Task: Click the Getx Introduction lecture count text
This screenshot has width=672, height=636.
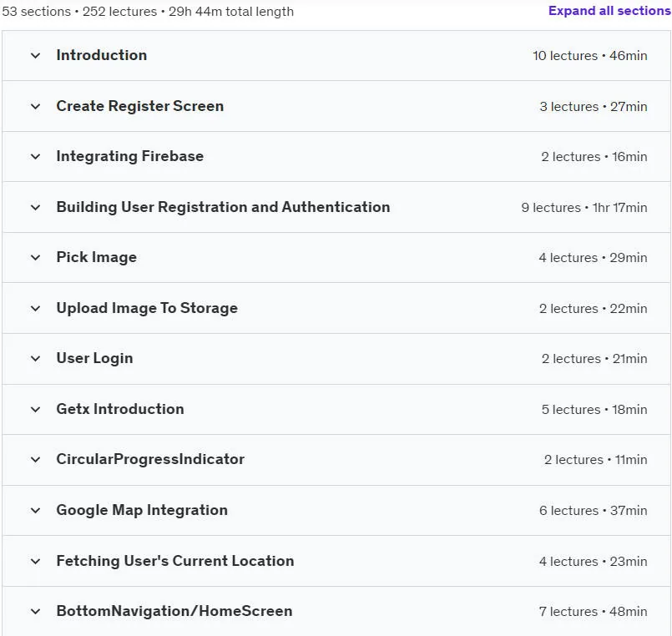Action: [x=571, y=409]
